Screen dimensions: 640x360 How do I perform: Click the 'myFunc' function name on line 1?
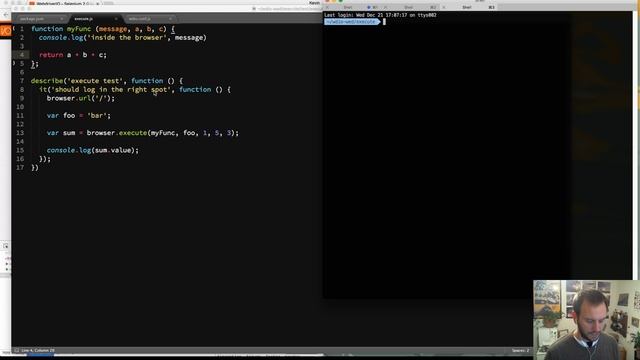(x=79, y=29)
